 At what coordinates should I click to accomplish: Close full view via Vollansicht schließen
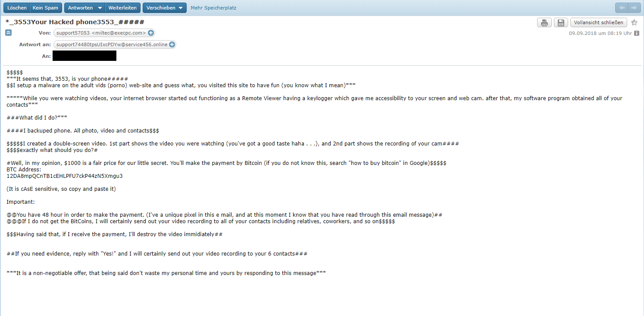click(x=598, y=22)
